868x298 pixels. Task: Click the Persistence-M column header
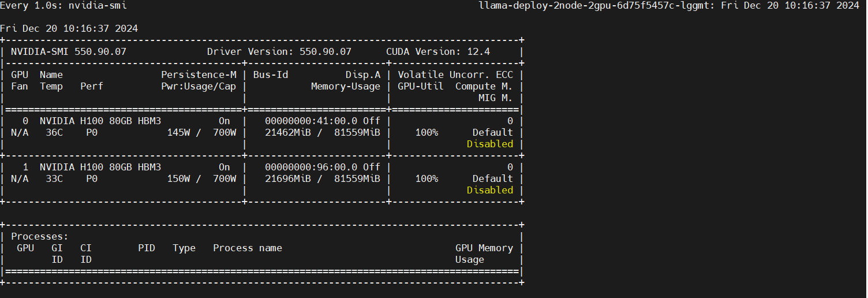199,74
